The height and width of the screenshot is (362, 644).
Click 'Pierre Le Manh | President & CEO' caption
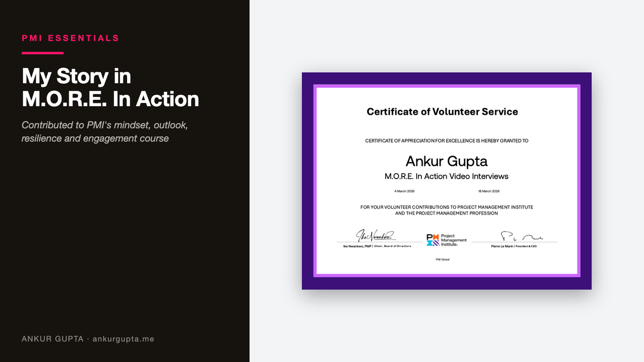pos(514,246)
